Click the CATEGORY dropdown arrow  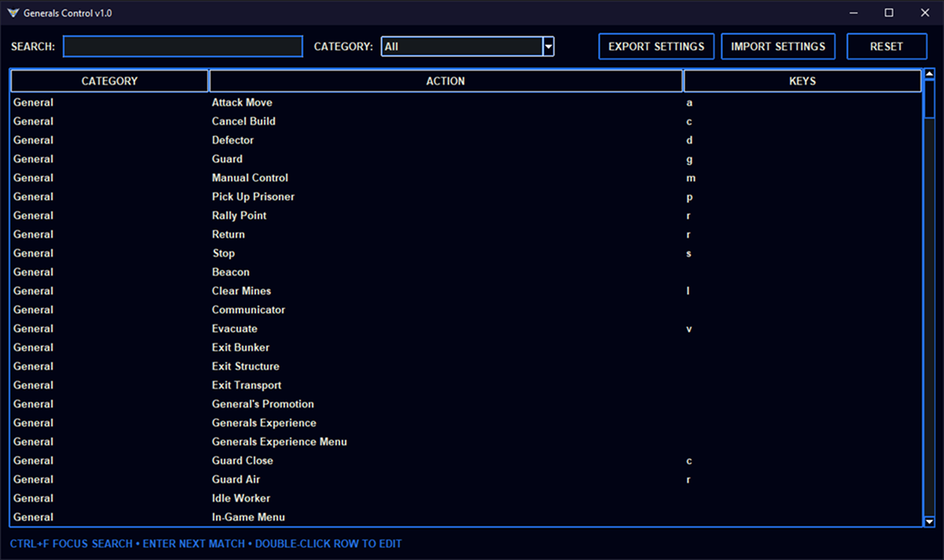click(x=548, y=46)
